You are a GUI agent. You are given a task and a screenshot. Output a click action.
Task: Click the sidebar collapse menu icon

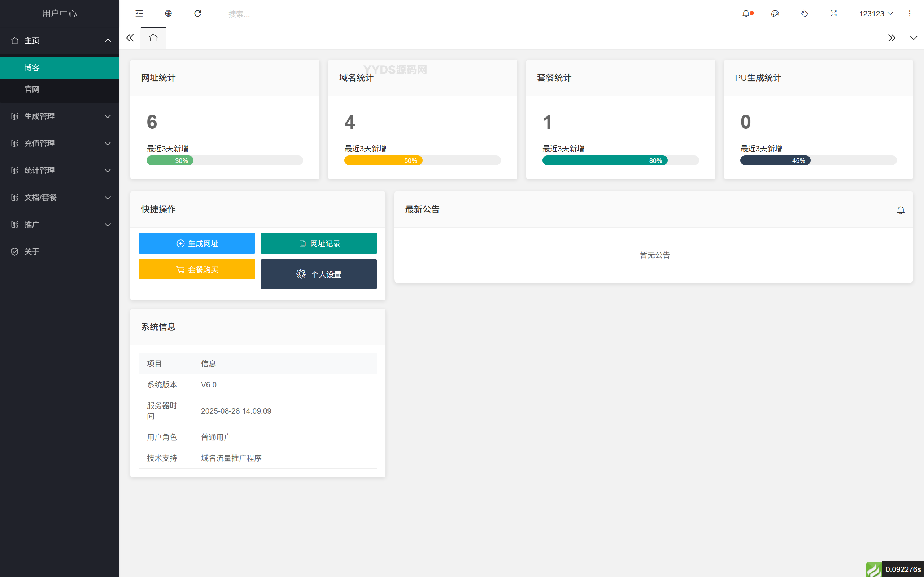pos(139,14)
